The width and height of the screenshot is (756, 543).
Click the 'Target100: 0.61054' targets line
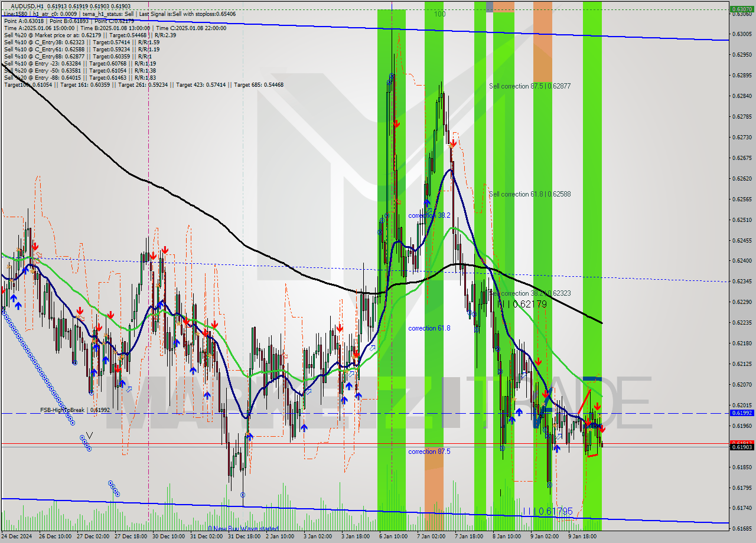click(x=144, y=84)
